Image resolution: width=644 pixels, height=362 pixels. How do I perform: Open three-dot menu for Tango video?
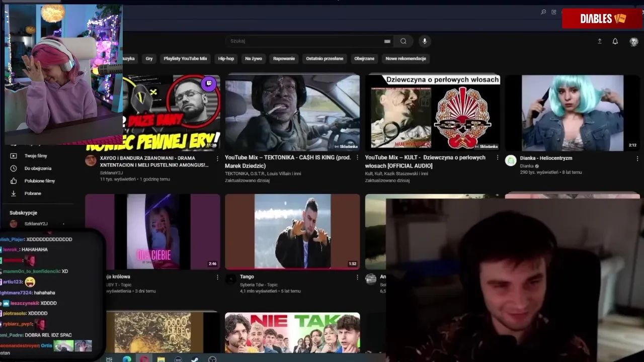[x=357, y=277]
